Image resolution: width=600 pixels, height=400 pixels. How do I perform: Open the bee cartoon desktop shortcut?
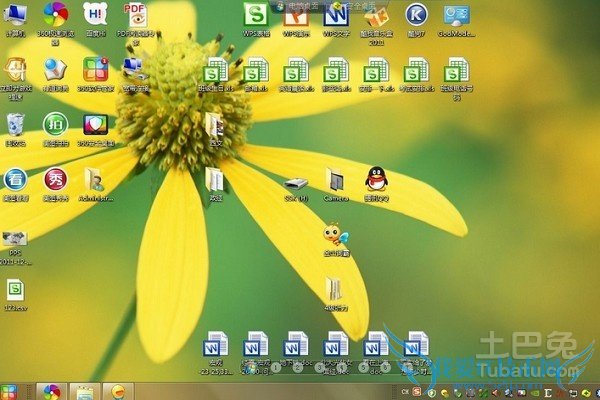(334, 236)
